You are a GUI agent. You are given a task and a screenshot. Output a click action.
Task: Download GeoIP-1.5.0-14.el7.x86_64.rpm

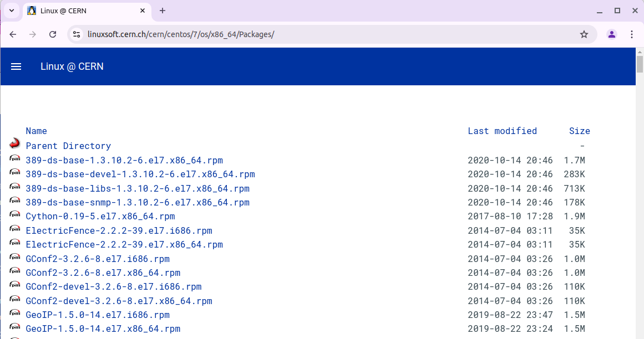[x=103, y=329]
